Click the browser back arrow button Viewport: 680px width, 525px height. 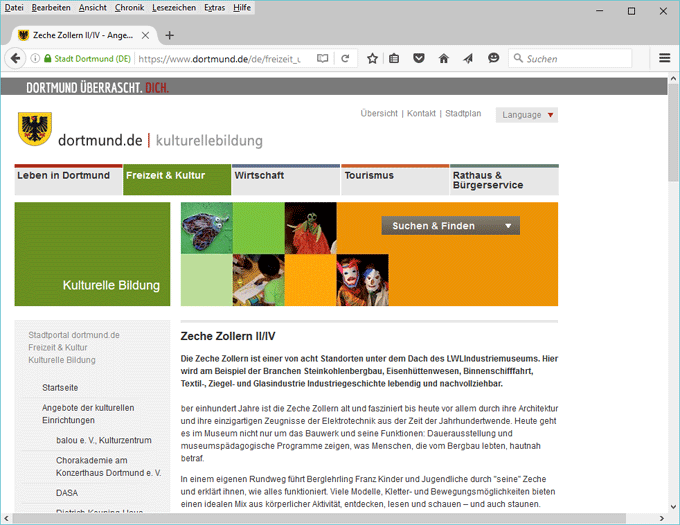tap(15, 58)
